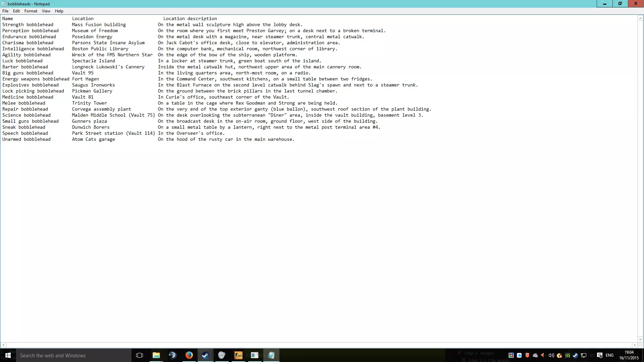
Task: Open Steam from the taskbar
Action: [x=205, y=355]
